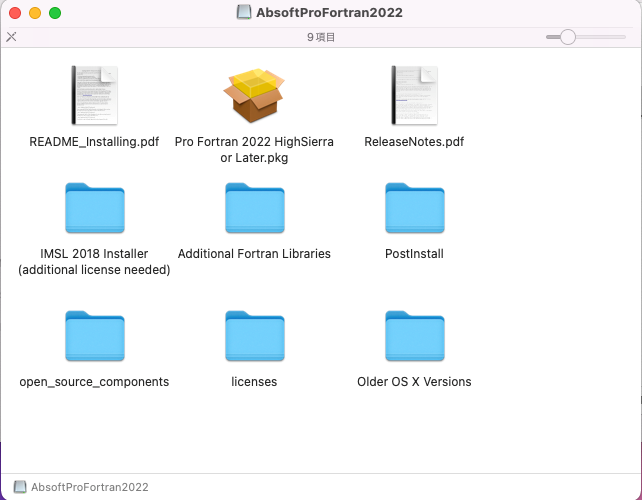Click AbsoftProFortran2022 in the path bar

pyautogui.click(x=90, y=487)
